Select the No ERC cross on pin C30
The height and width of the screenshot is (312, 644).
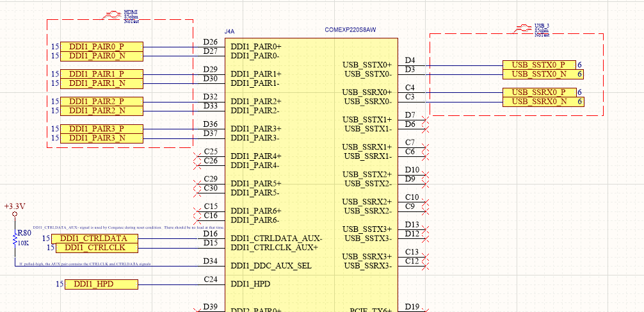[x=197, y=193]
